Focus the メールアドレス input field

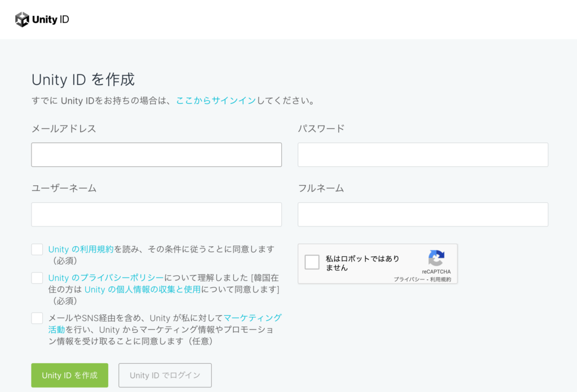point(157,155)
